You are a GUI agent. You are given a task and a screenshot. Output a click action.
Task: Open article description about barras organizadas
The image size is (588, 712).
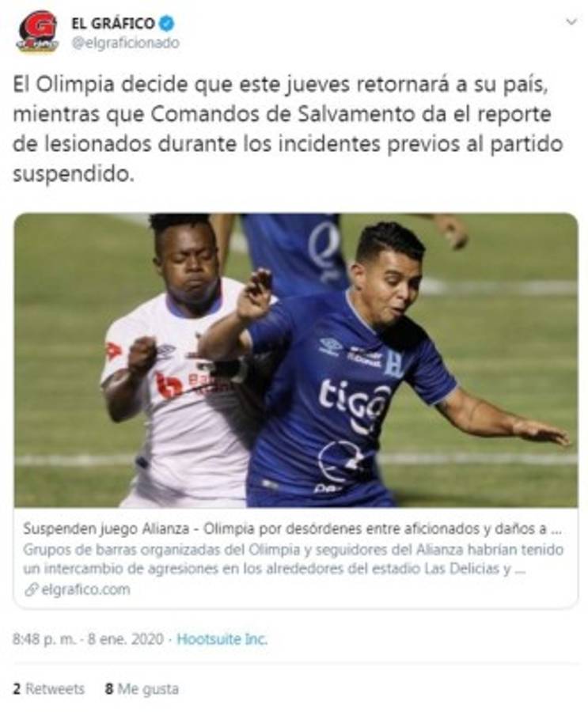coord(293,559)
